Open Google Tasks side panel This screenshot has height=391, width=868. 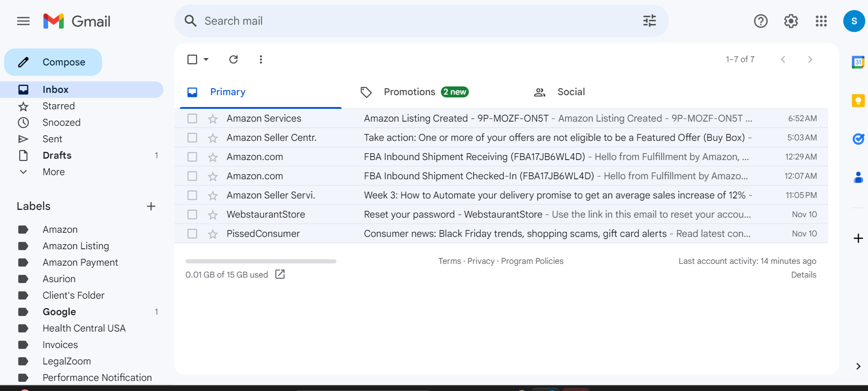click(858, 139)
